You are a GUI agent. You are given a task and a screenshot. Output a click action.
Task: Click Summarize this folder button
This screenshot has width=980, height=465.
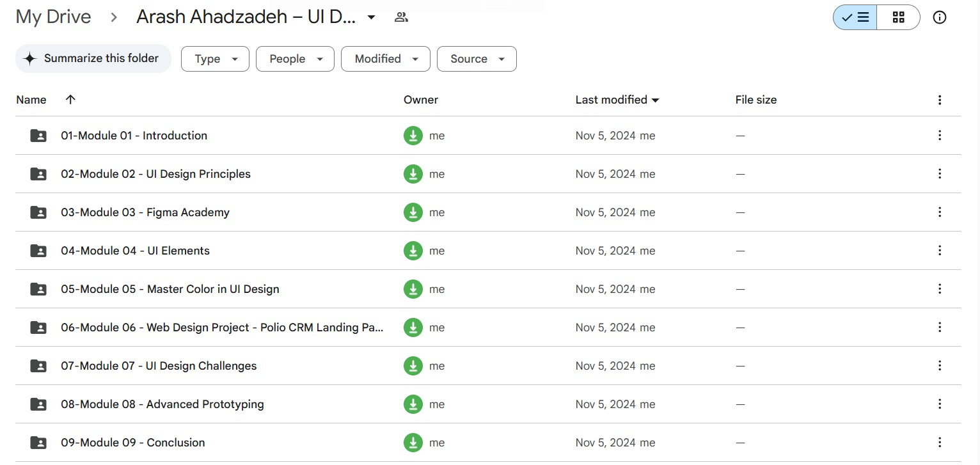click(x=93, y=58)
